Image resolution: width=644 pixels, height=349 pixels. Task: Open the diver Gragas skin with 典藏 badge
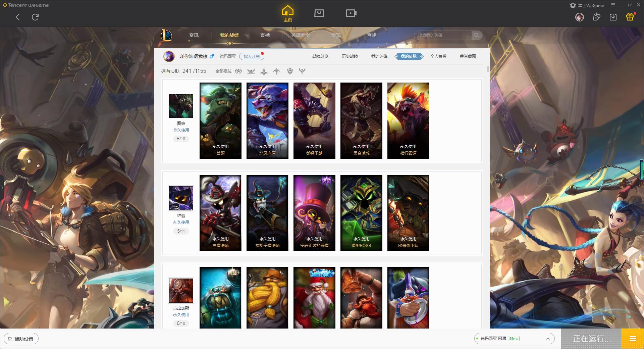pyautogui.click(x=220, y=298)
